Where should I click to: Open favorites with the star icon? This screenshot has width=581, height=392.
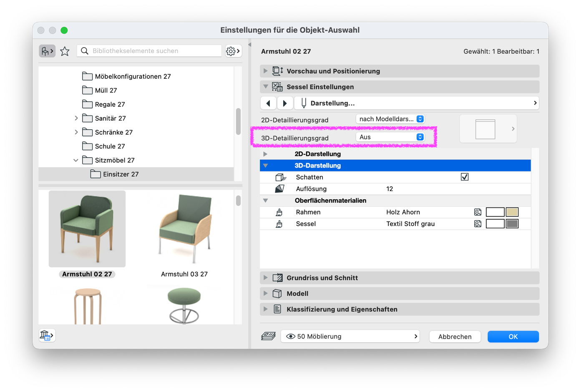tap(65, 51)
